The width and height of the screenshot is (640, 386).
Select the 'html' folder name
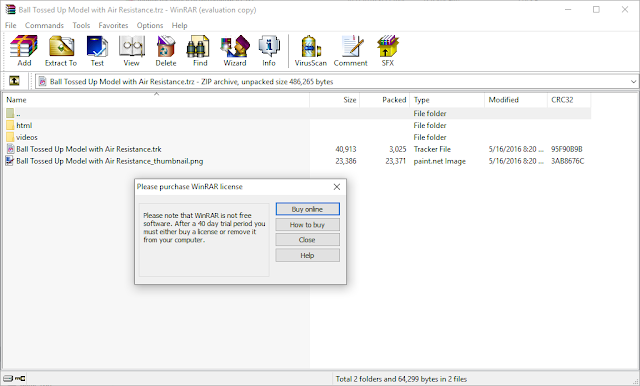(x=24, y=125)
